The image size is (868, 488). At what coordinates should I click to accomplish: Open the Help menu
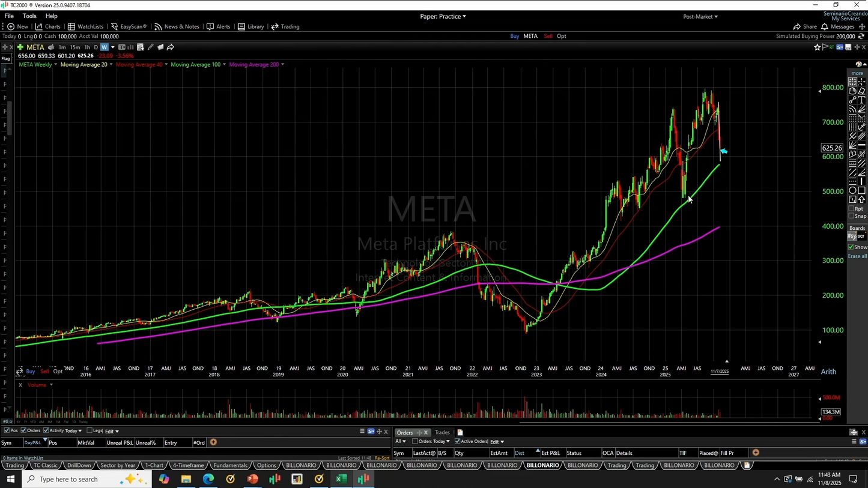tap(52, 16)
